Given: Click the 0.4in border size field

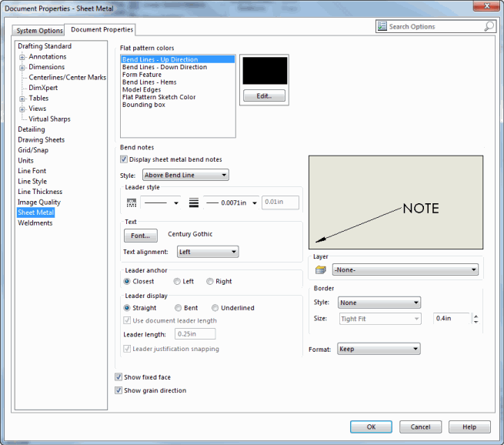Looking at the screenshot, I should tap(452, 318).
